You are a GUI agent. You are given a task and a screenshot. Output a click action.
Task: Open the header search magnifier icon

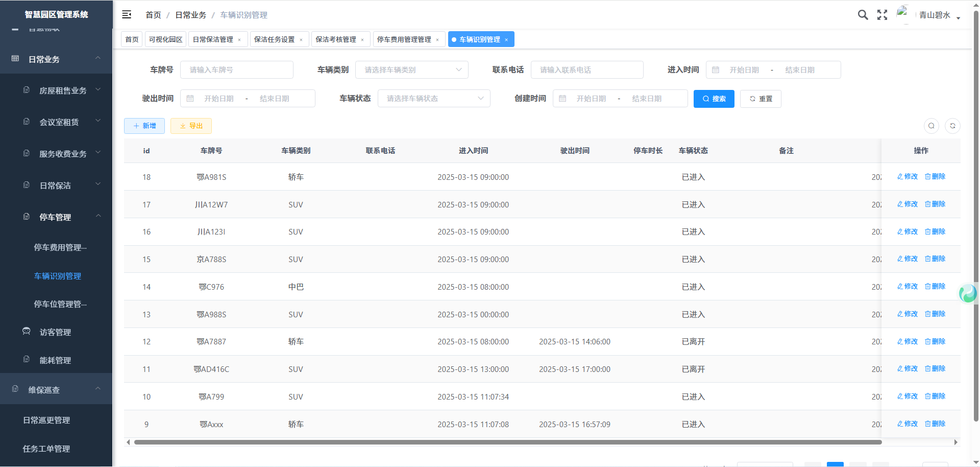pyautogui.click(x=863, y=15)
